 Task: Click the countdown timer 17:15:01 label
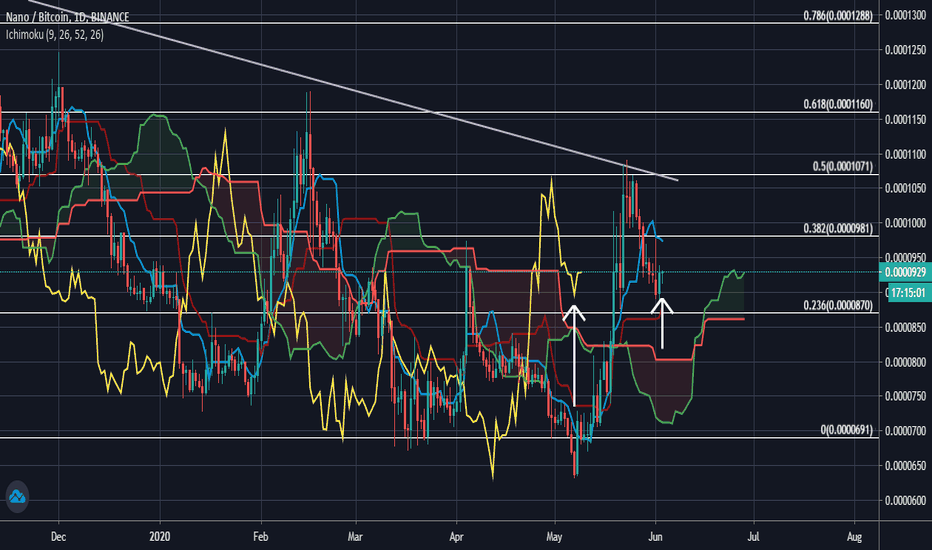click(x=909, y=293)
